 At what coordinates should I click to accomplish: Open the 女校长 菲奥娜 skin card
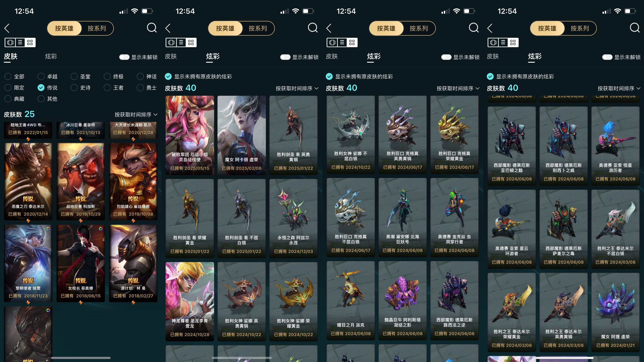click(x=80, y=263)
